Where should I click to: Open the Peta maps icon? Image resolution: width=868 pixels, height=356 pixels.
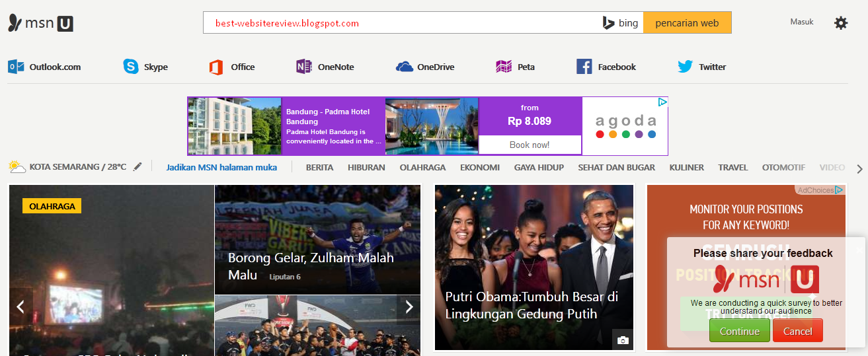[x=504, y=67]
